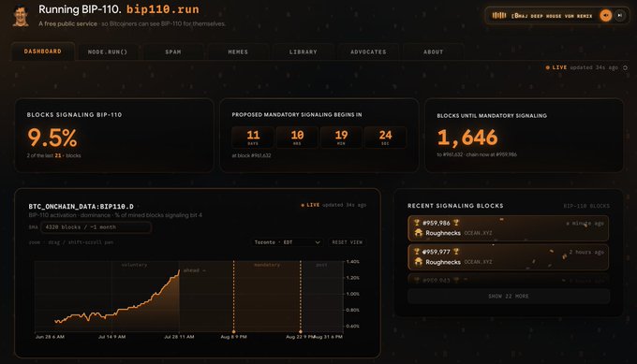Click the LIVE indicator in the chart panel header

point(310,205)
